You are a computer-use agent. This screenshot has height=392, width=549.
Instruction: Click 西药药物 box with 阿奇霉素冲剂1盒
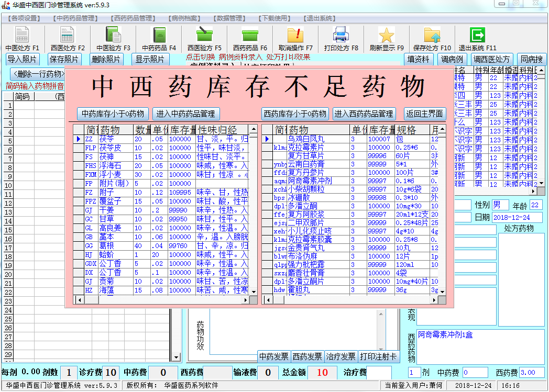coord(481,346)
